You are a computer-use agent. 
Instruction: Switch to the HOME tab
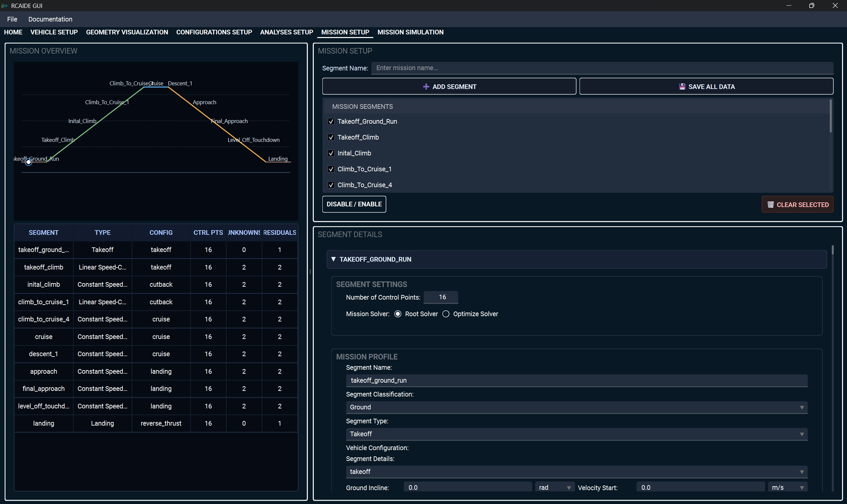[13, 32]
